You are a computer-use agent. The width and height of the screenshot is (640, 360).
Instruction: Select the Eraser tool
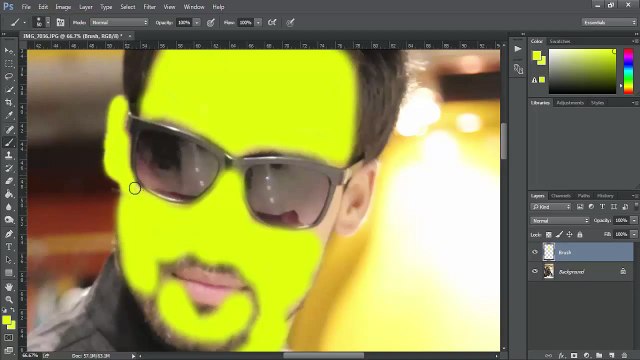[9, 181]
